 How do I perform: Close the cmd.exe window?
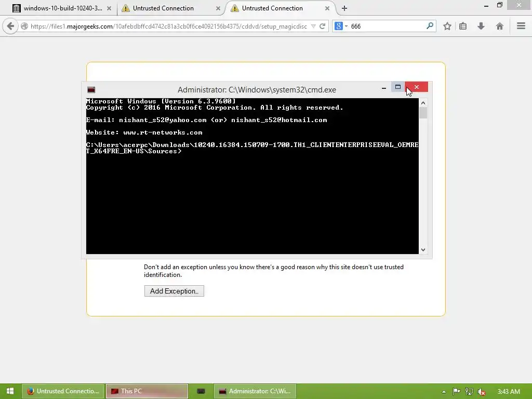tap(416, 87)
